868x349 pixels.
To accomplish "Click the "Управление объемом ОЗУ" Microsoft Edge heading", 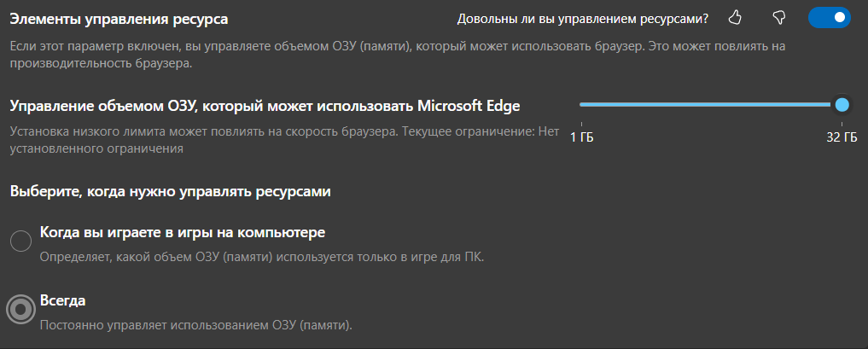I will [265, 106].
